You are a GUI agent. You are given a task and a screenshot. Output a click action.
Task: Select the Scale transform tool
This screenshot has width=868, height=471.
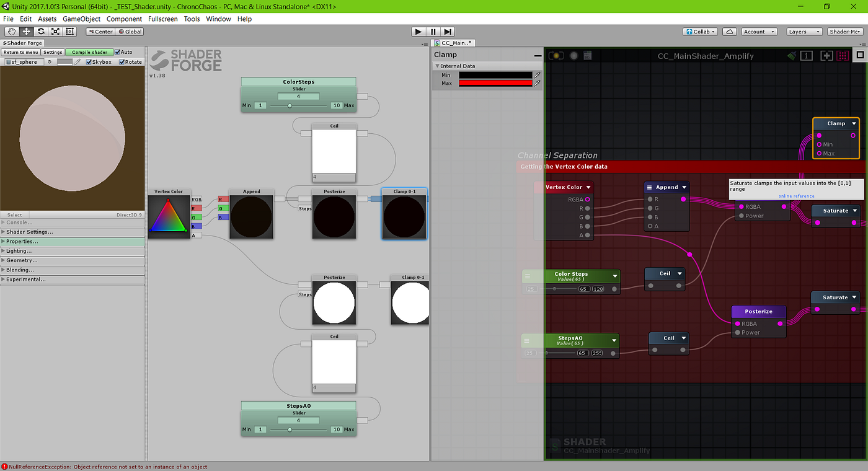pyautogui.click(x=56, y=32)
